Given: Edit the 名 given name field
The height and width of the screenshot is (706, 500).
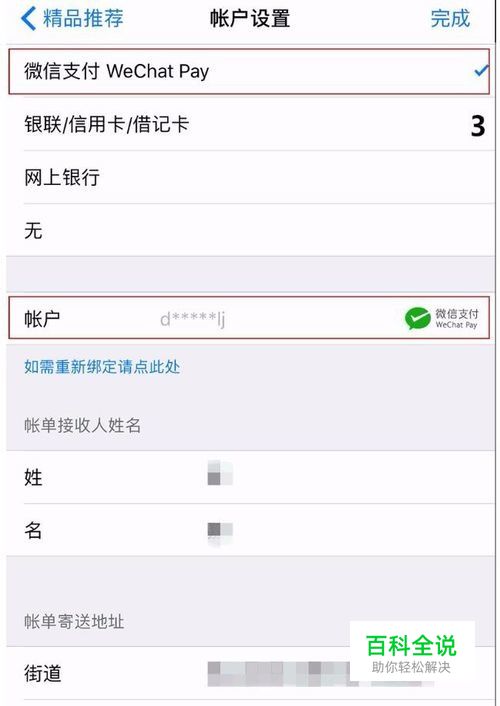Looking at the screenshot, I should 250,530.
